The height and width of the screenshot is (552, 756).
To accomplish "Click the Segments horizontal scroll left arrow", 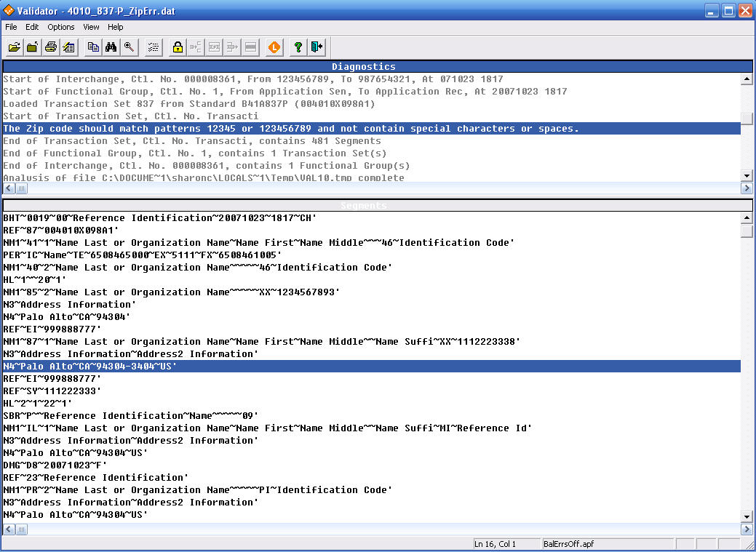I will click(9, 529).
